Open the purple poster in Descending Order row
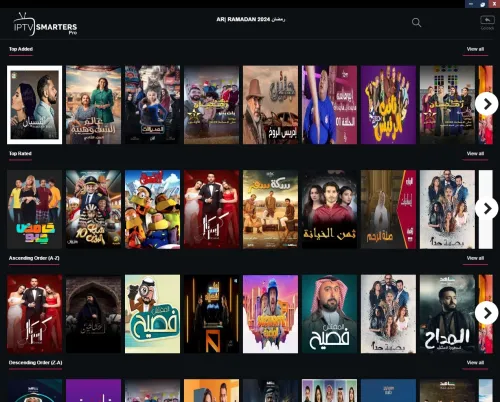The height and width of the screenshot is (402, 500). (94, 390)
